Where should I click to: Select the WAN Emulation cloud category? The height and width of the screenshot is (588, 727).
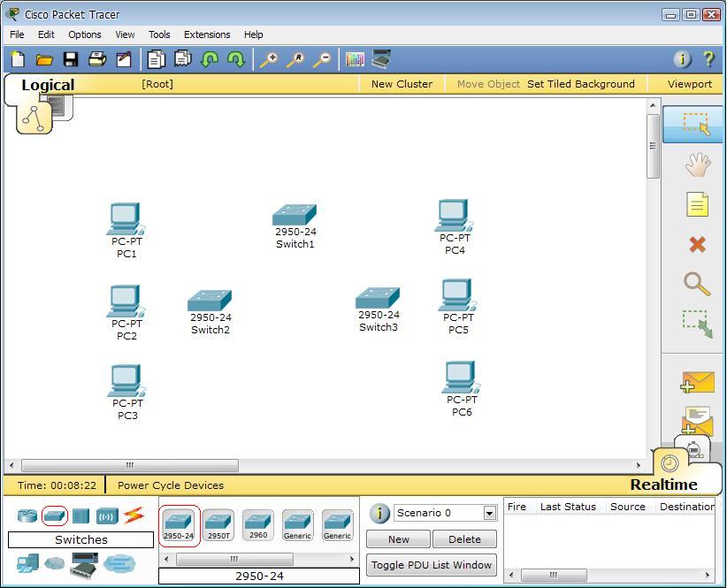pyautogui.click(x=54, y=563)
